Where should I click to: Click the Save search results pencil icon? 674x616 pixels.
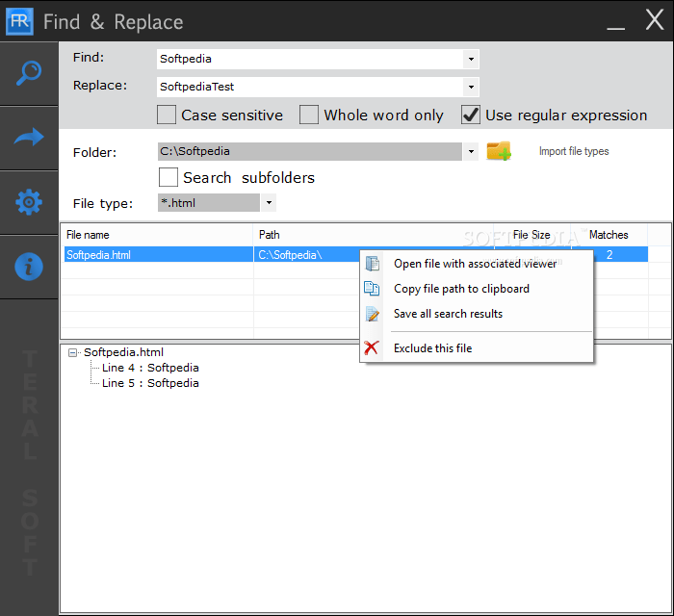(373, 314)
